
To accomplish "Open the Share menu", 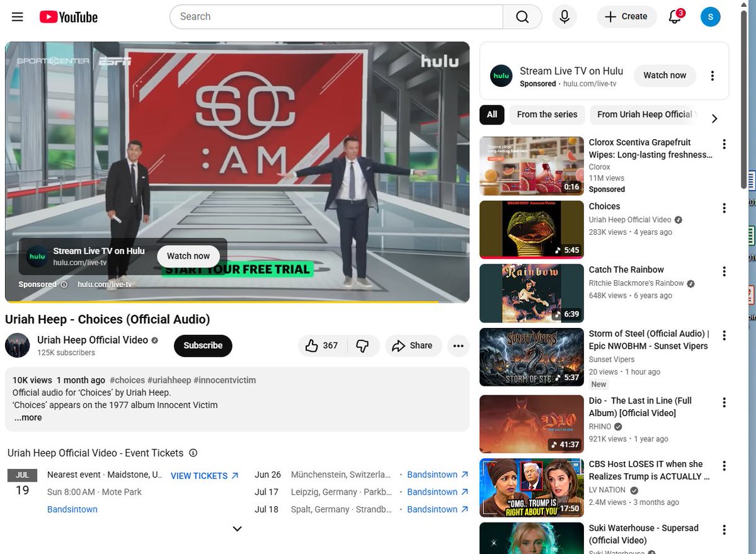I will coord(413,346).
